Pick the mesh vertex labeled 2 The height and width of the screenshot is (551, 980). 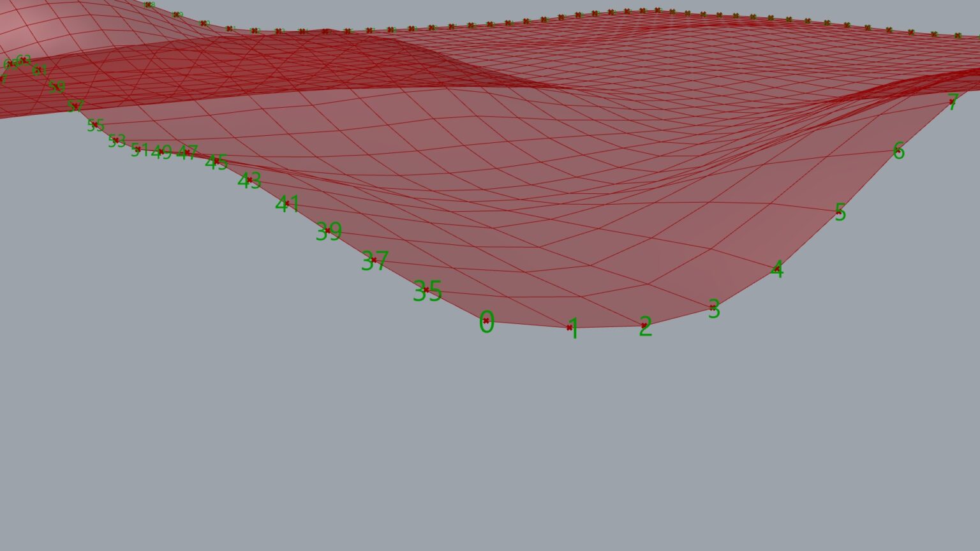644,326
